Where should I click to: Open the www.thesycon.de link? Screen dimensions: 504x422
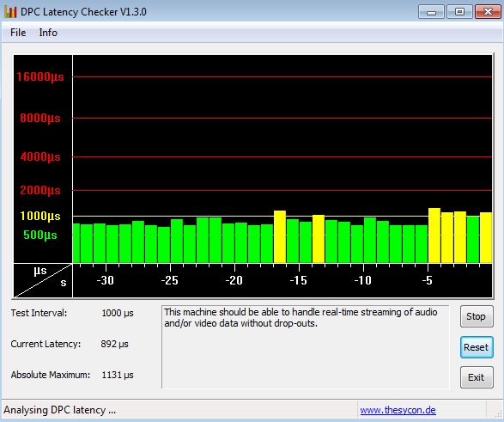(x=398, y=410)
